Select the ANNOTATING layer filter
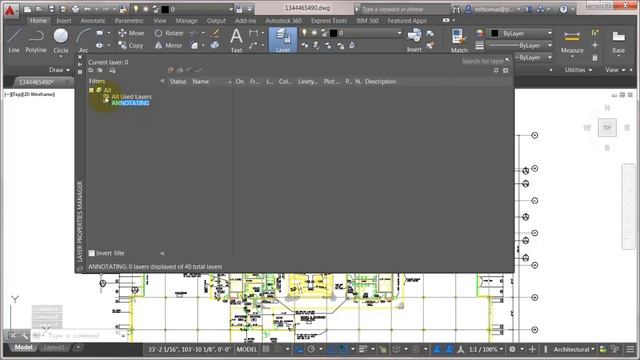The image size is (640, 360). coord(131,103)
